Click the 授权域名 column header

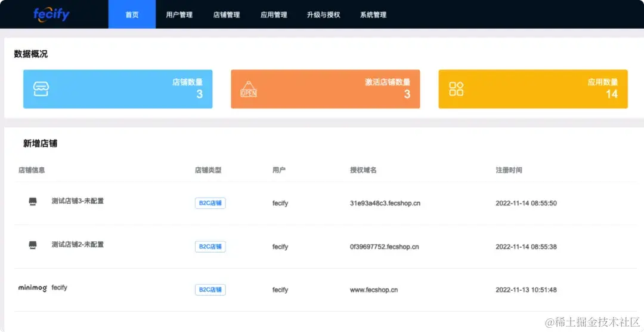point(363,170)
